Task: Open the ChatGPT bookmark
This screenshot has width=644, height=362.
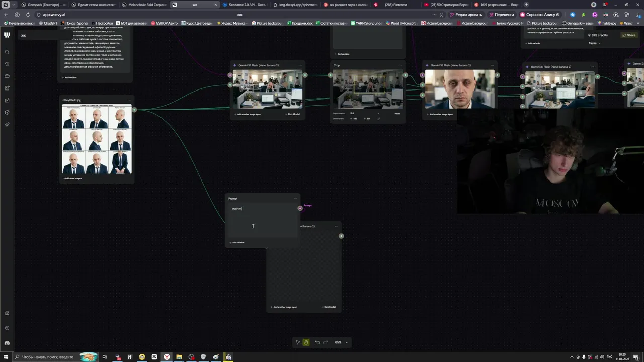Action: [48, 23]
